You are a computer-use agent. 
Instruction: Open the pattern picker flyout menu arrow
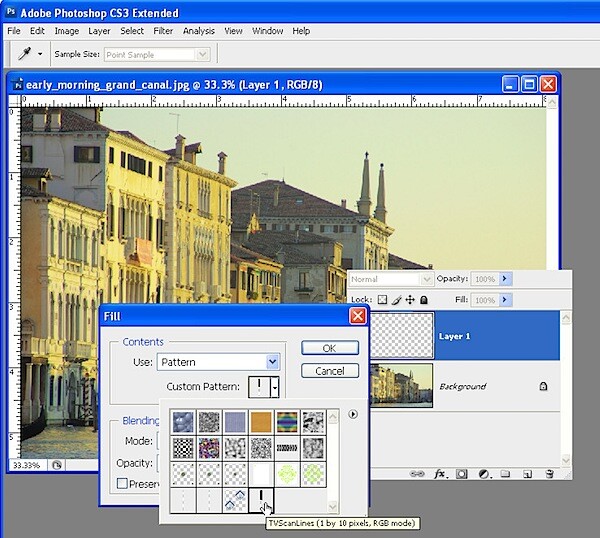[x=353, y=414]
